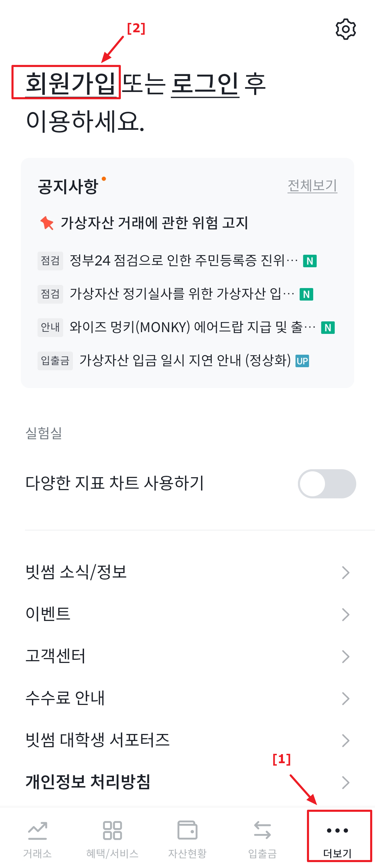375x868 pixels.
Task: Open 개인정보 처리방침 entry
Action: [x=187, y=782]
